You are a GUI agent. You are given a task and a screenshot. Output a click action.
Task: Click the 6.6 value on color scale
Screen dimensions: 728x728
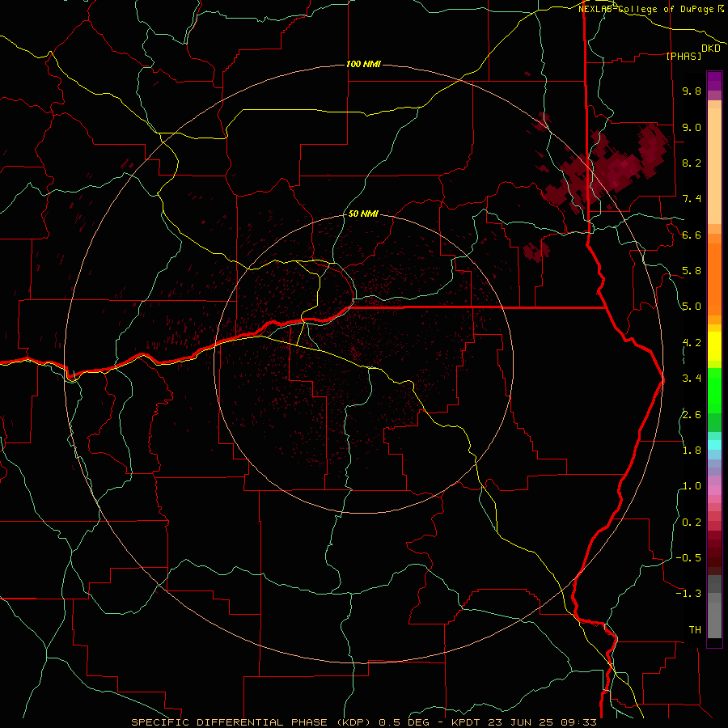tap(692, 235)
